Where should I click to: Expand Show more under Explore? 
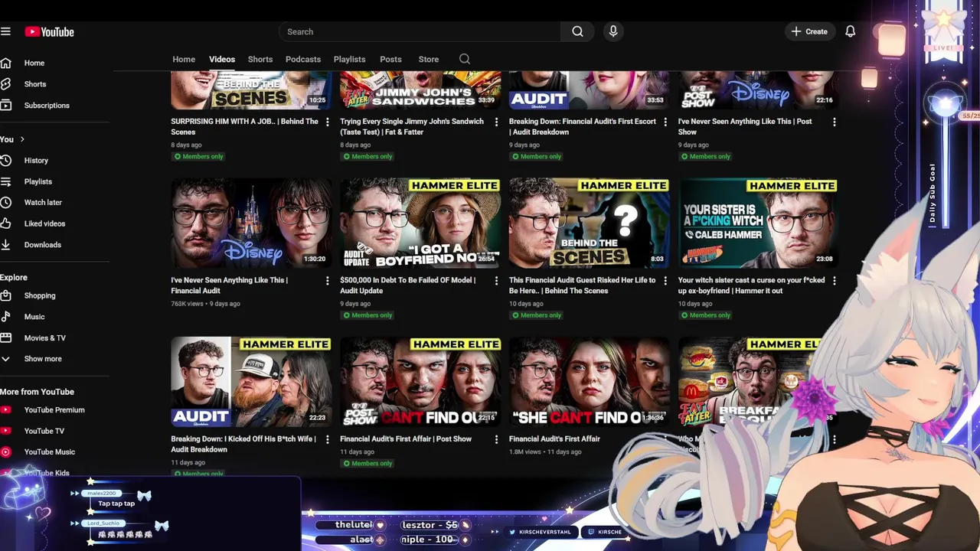tap(43, 359)
